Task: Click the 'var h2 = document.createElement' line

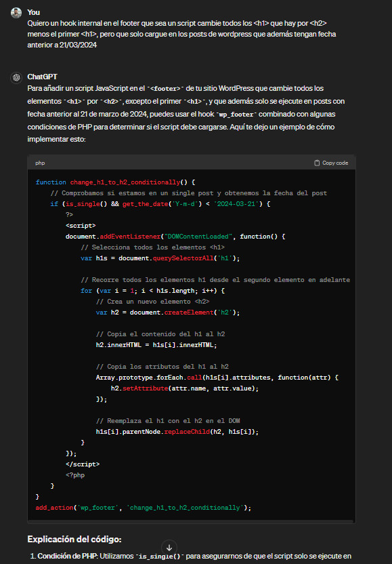Action: 168,313
